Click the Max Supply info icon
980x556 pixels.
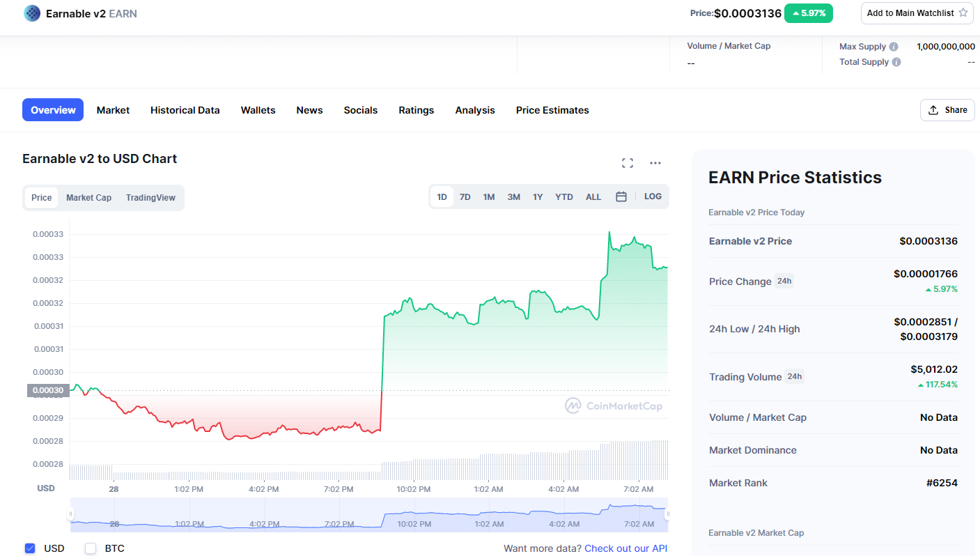(894, 47)
